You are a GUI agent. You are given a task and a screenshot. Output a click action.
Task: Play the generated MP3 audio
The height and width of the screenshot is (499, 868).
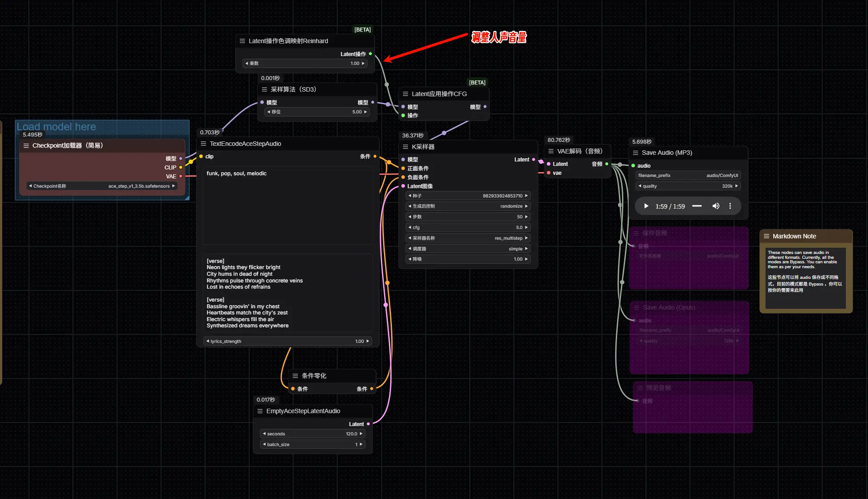646,206
